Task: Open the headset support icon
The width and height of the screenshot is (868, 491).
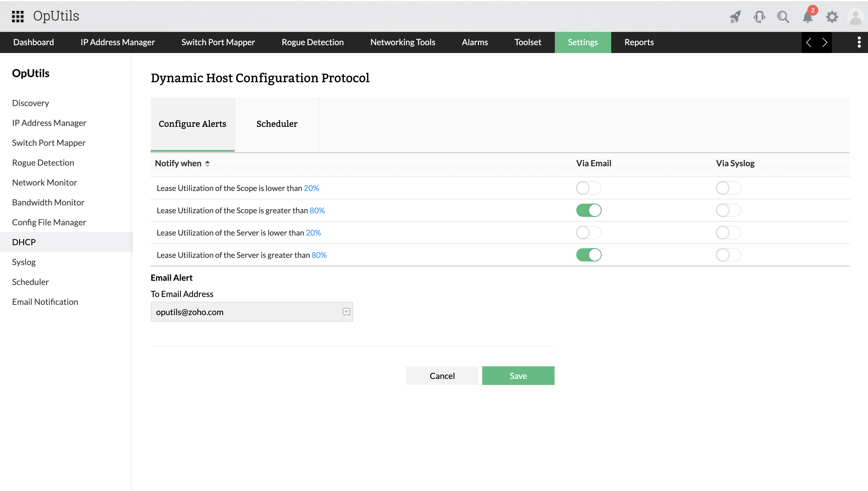Action: [x=759, y=17]
